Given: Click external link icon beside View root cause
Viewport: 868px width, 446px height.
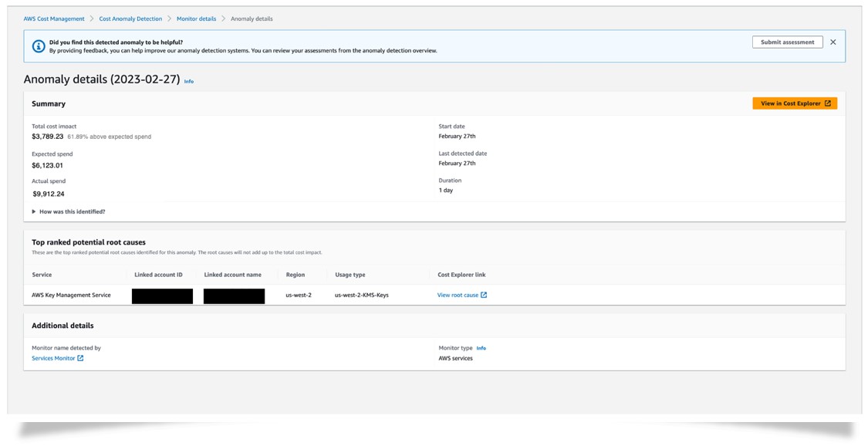Looking at the screenshot, I should tap(484, 295).
